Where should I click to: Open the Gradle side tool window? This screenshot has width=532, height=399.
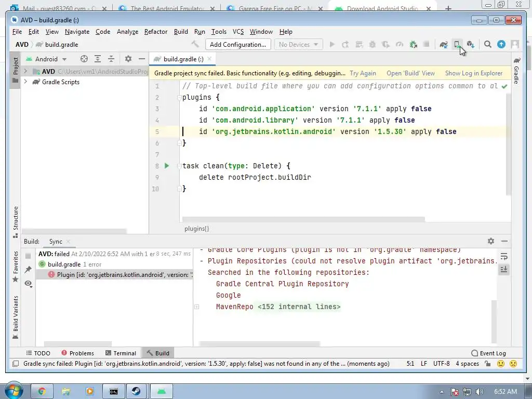[517, 71]
